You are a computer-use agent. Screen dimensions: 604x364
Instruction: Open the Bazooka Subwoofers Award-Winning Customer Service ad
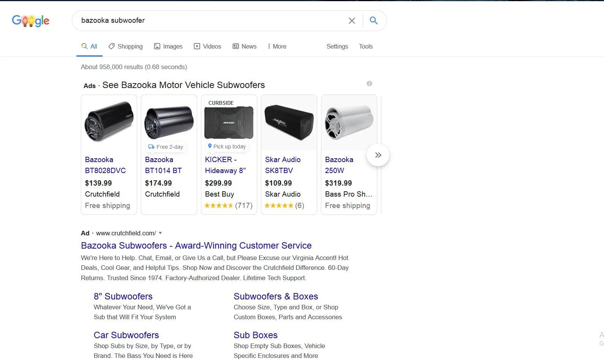click(196, 246)
